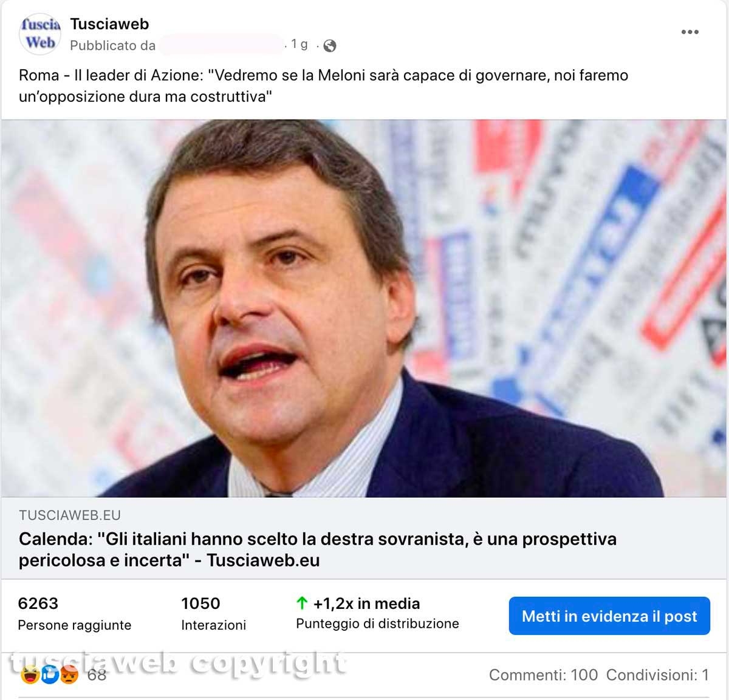Click the 1 g post timestamp

click(299, 44)
